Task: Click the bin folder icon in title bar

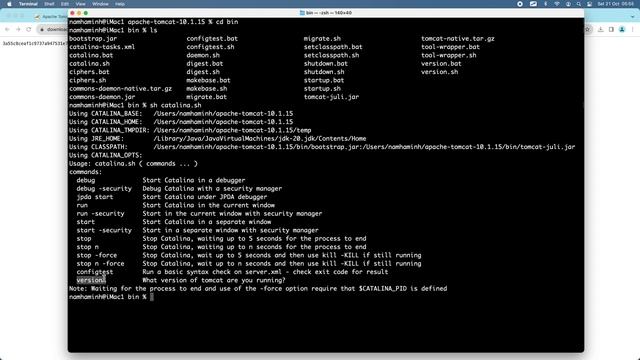Action: 302,13
